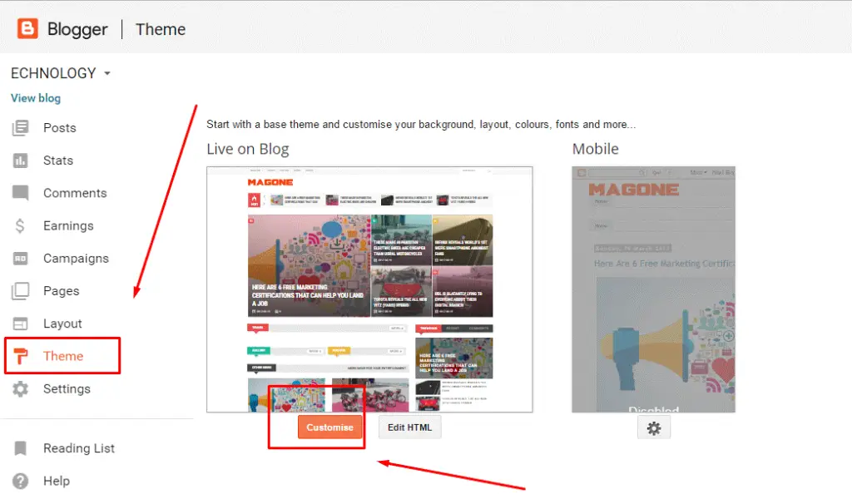This screenshot has width=852, height=504.
Task: Go to the Stats section
Action: click(58, 161)
